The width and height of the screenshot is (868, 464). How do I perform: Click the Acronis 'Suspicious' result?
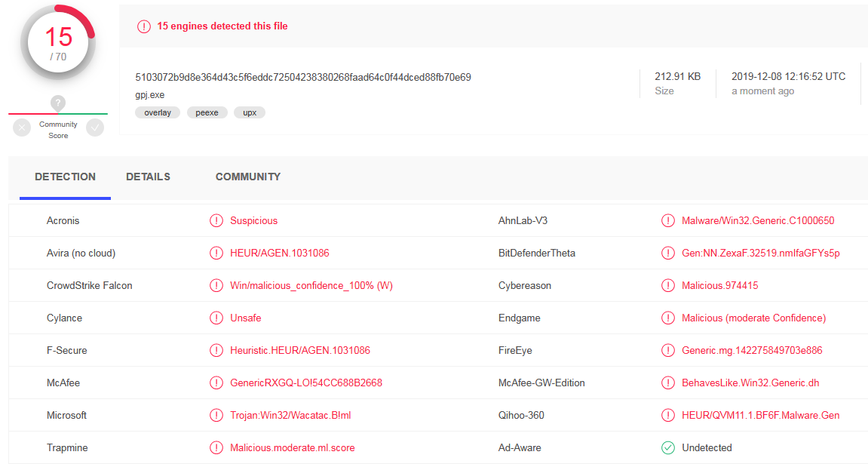(253, 221)
